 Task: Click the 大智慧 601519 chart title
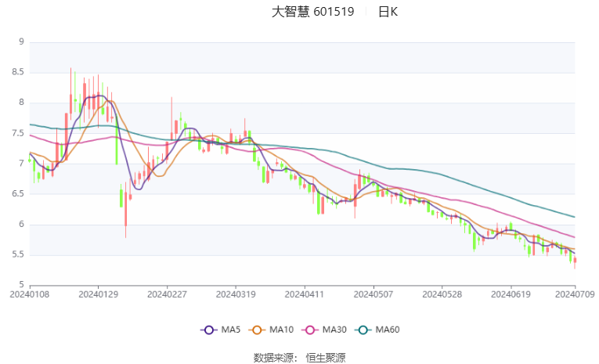pyautogui.click(x=313, y=12)
